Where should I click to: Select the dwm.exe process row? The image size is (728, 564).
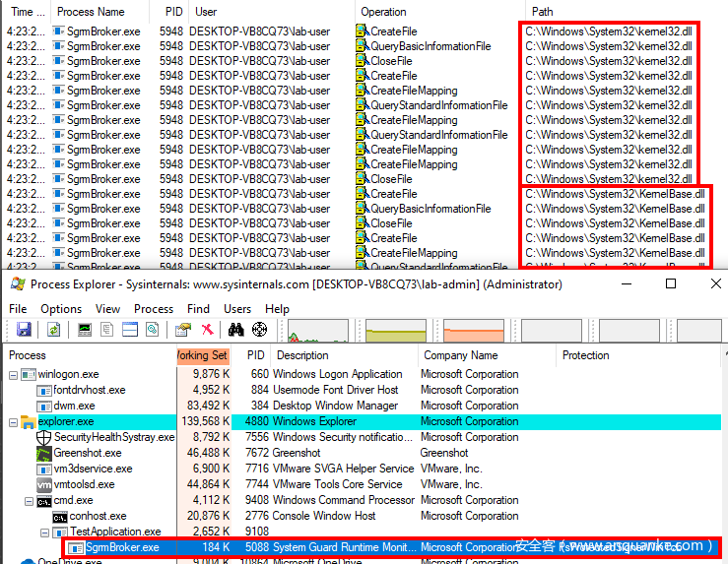tap(363, 406)
